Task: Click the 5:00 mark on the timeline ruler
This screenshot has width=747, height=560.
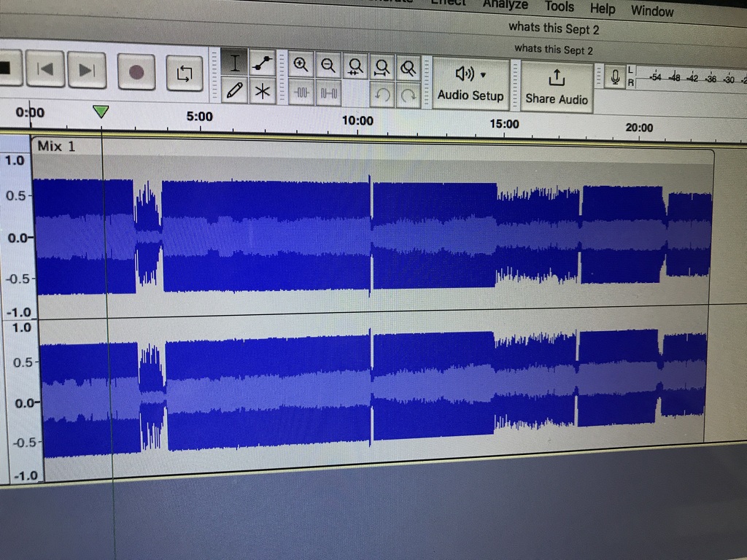Action: coord(200,116)
